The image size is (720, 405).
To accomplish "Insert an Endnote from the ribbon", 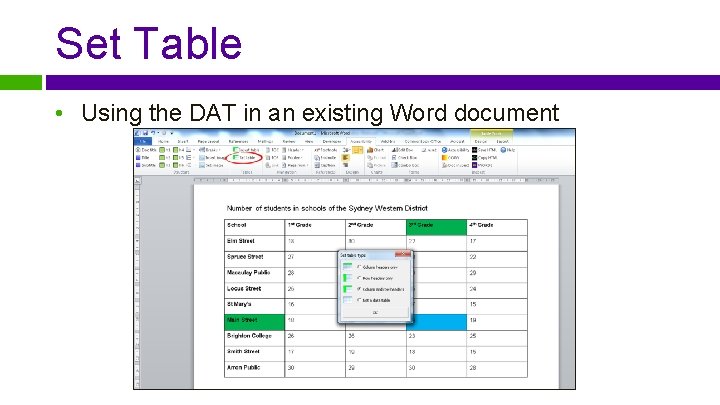I will pos(325,158).
